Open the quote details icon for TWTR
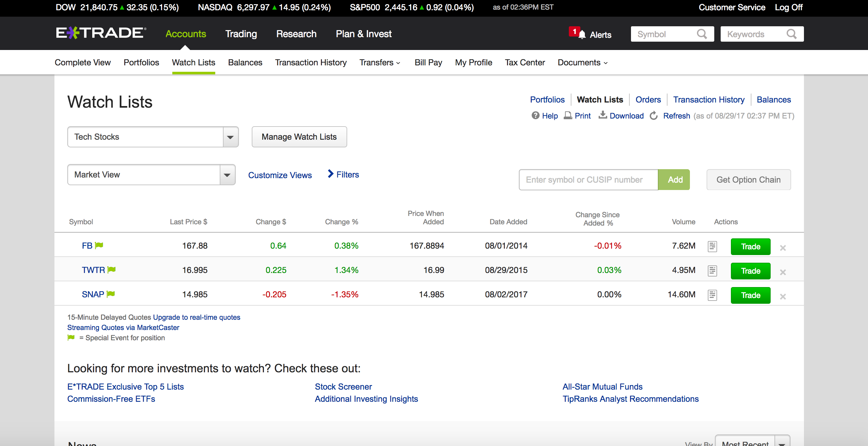Screen dimensions: 868x446 coord(712,270)
